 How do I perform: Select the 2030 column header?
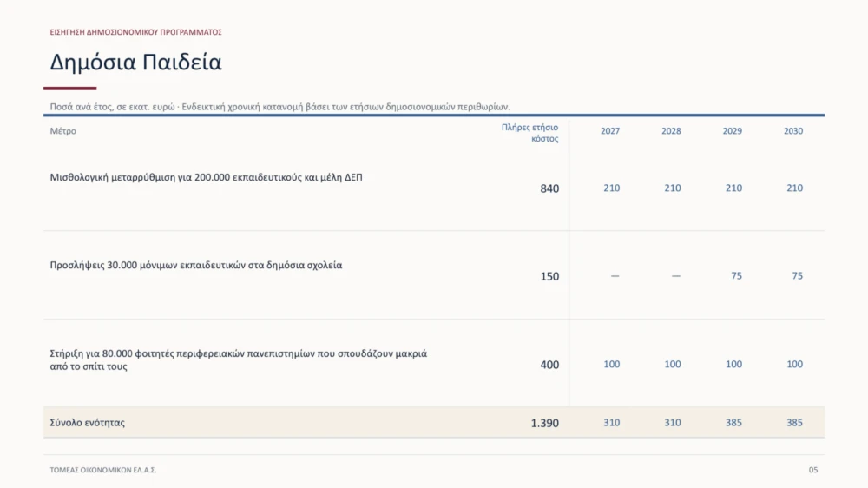(x=793, y=131)
